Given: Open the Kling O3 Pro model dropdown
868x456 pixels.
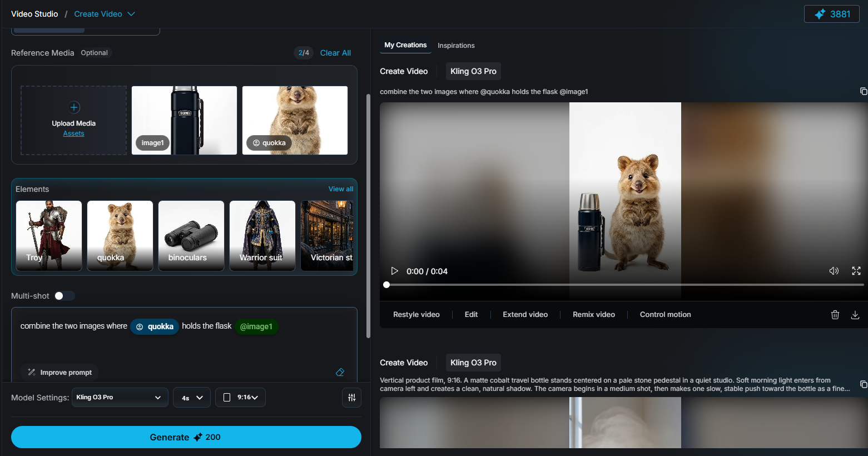Looking at the screenshot, I should coord(120,398).
